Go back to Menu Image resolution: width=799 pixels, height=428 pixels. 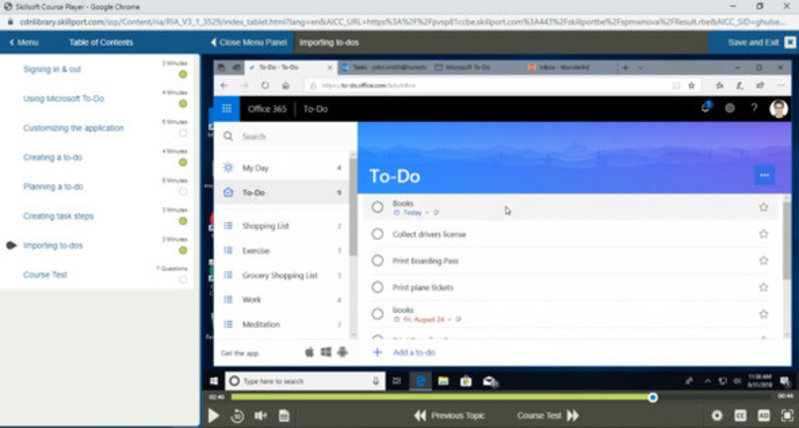tap(24, 42)
